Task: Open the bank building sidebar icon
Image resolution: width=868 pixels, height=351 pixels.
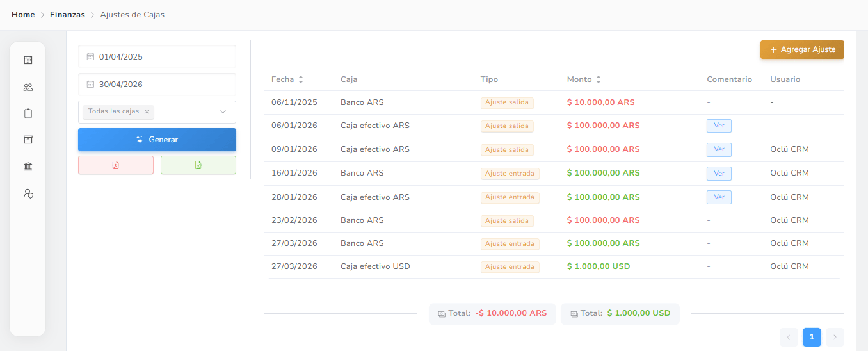Action: [x=28, y=167]
